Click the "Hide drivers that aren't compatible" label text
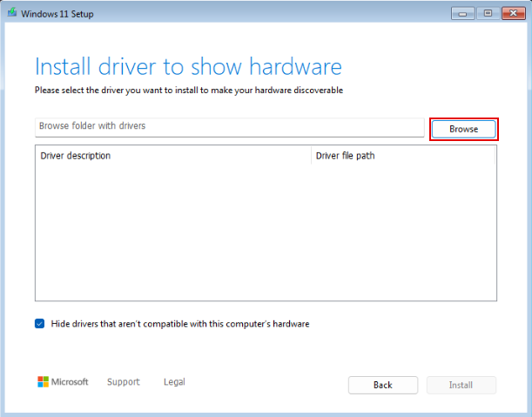 point(180,324)
